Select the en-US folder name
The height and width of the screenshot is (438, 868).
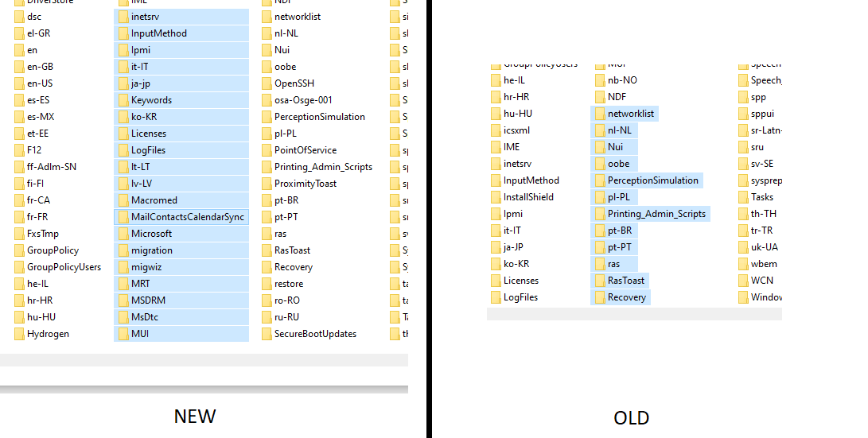pos(40,83)
